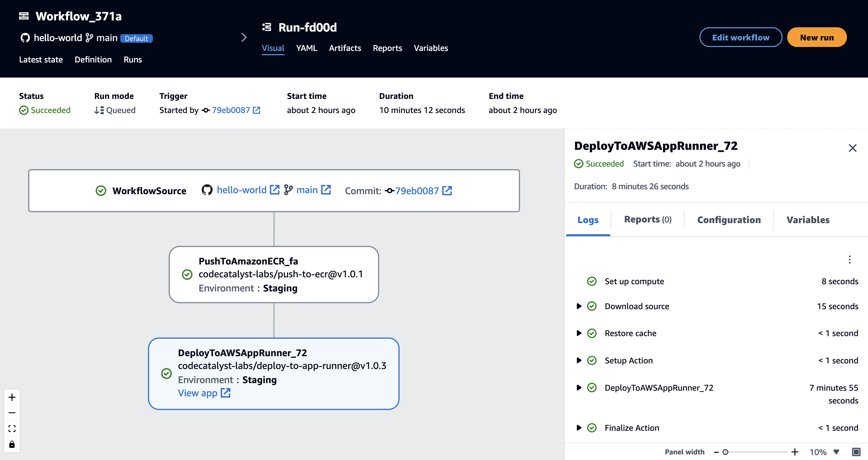This screenshot has height=460, width=868.
Task: Start a New run
Action: (817, 37)
